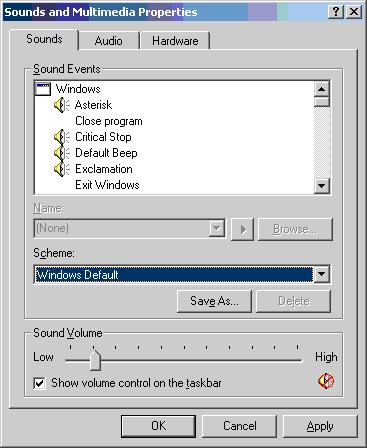367x448 pixels.
Task: Click the sound preview play arrow button
Action: click(x=243, y=229)
